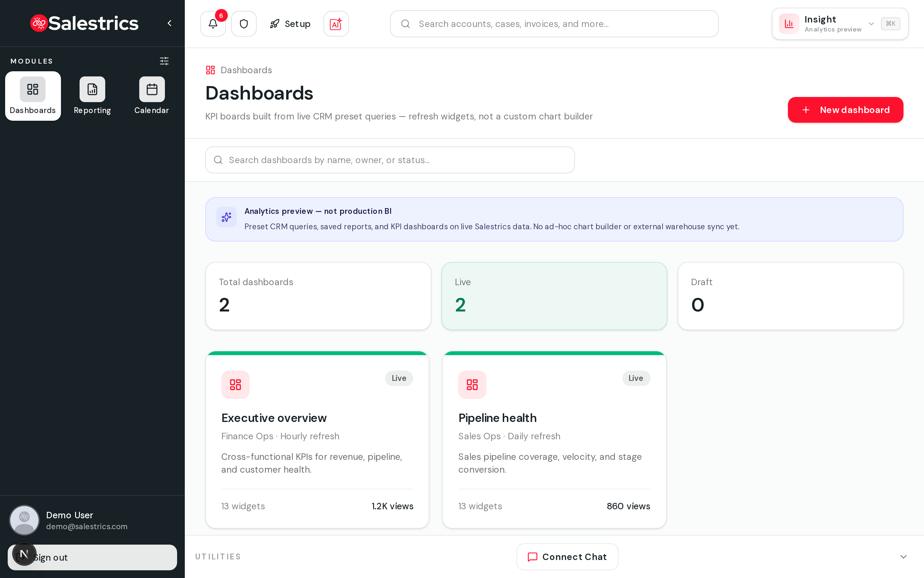Click the global search magnifier icon
The image size is (924, 578).
405,24
